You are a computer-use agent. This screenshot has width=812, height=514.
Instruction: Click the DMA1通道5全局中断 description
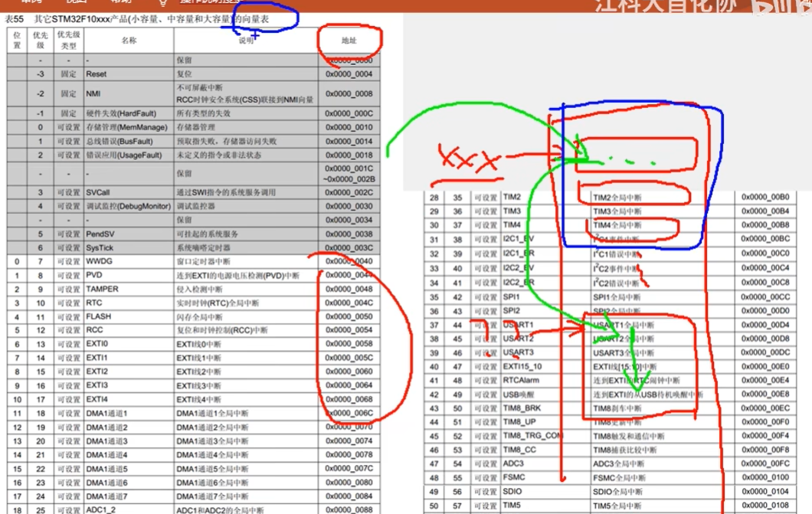[212, 469]
